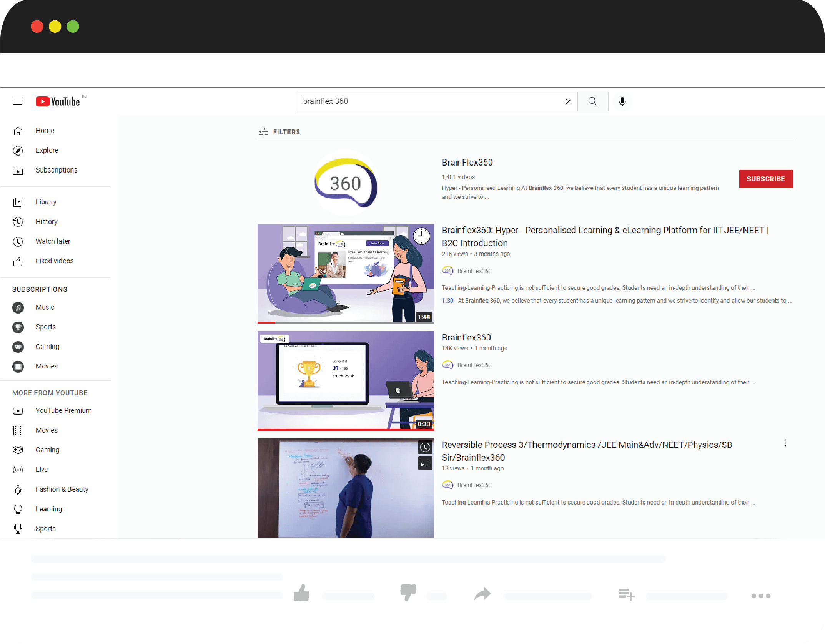Open the Sports subscription channel avatar
The image size is (825, 644).
coord(18,327)
